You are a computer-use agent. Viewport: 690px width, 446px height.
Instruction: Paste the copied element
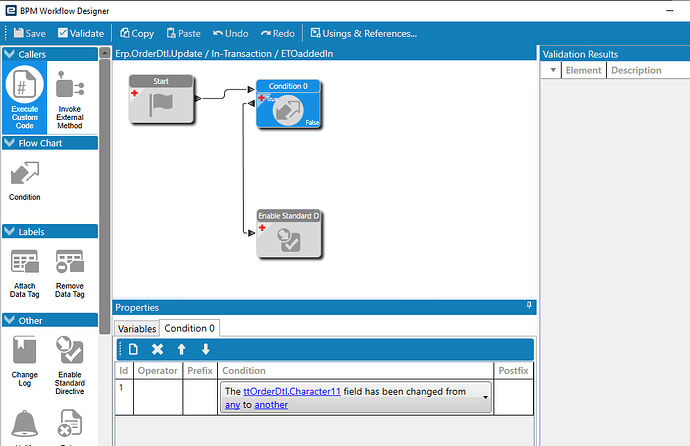(184, 33)
